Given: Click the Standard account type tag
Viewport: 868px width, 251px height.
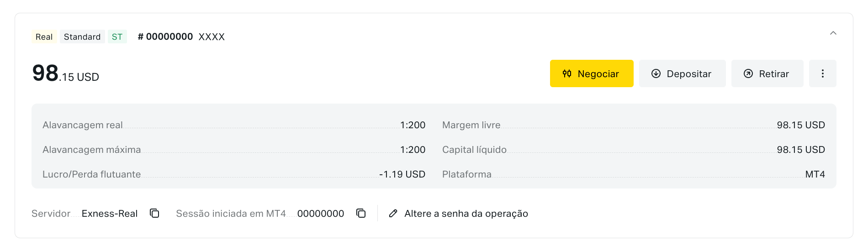Looking at the screenshot, I should (82, 37).
